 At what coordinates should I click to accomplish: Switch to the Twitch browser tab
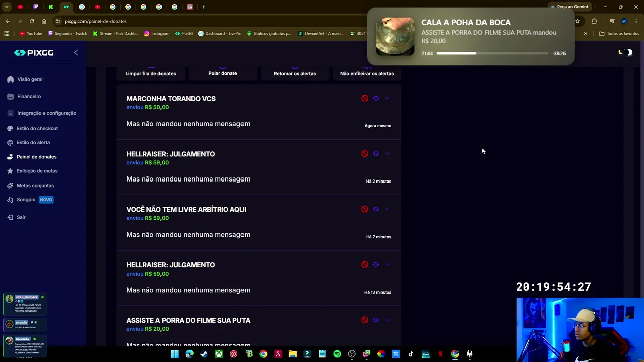[36, 7]
